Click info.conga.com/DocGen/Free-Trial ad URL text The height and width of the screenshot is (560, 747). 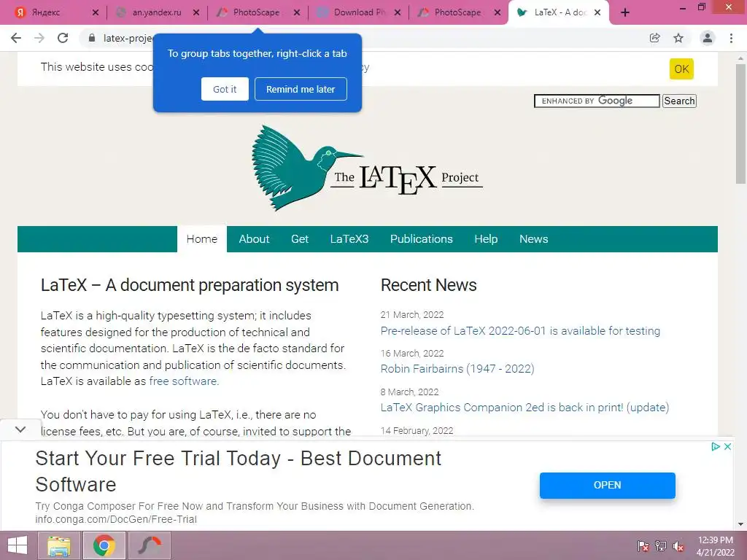tap(116, 519)
